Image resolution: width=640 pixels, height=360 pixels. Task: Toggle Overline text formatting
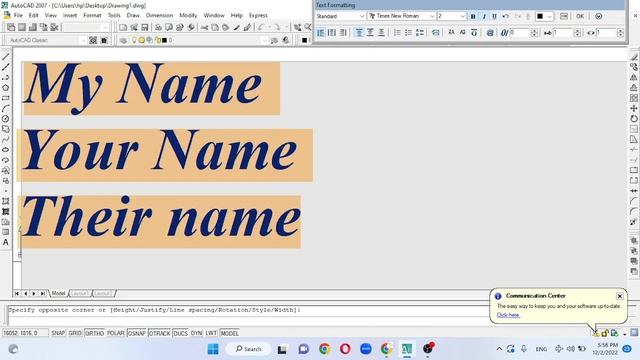[x=474, y=32]
